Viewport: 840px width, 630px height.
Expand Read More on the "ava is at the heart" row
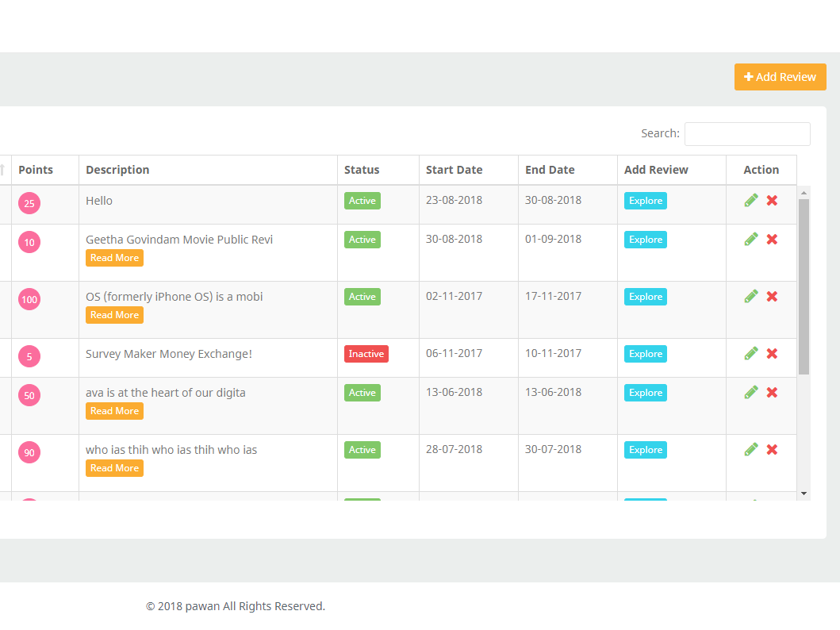(x=114, y=410)
